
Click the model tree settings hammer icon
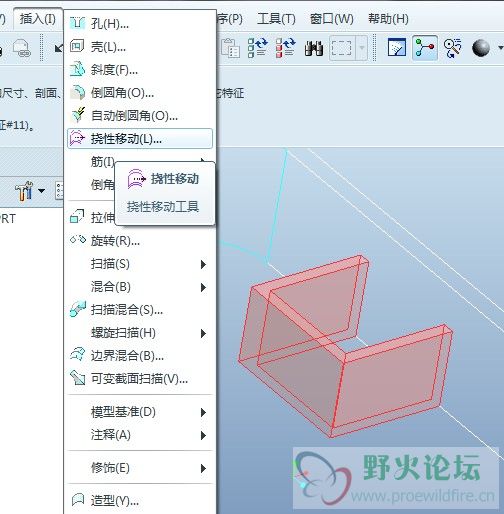(x=24, y=191)
